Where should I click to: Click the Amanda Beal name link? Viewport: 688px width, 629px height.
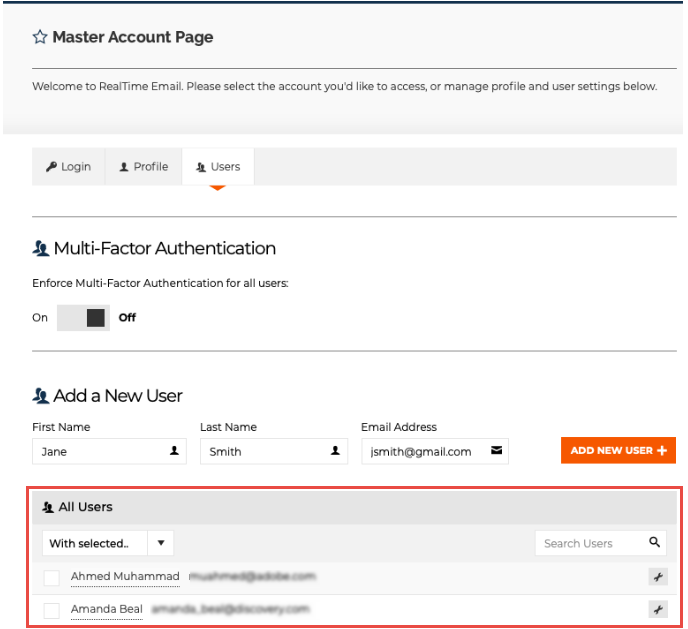tap(107, 609)
